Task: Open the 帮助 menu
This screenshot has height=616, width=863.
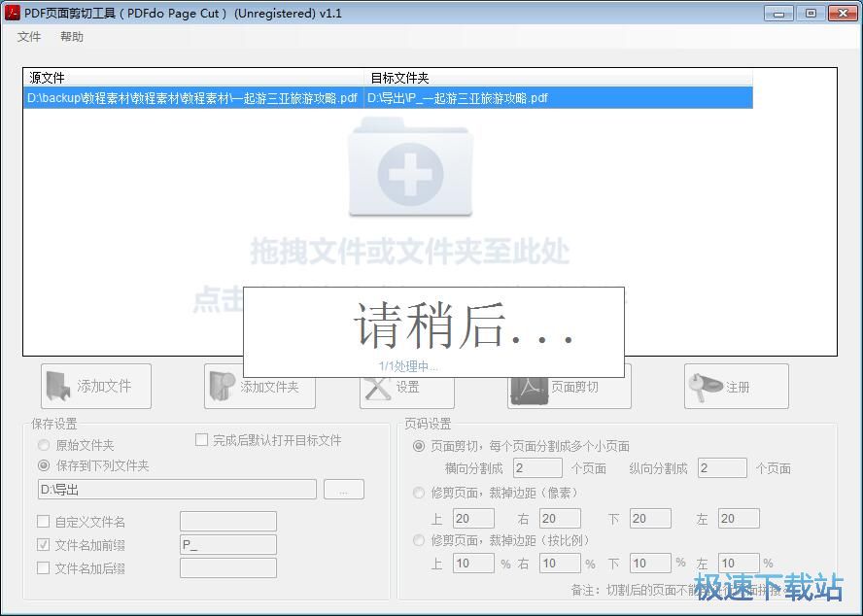Action: click(71, 36)
